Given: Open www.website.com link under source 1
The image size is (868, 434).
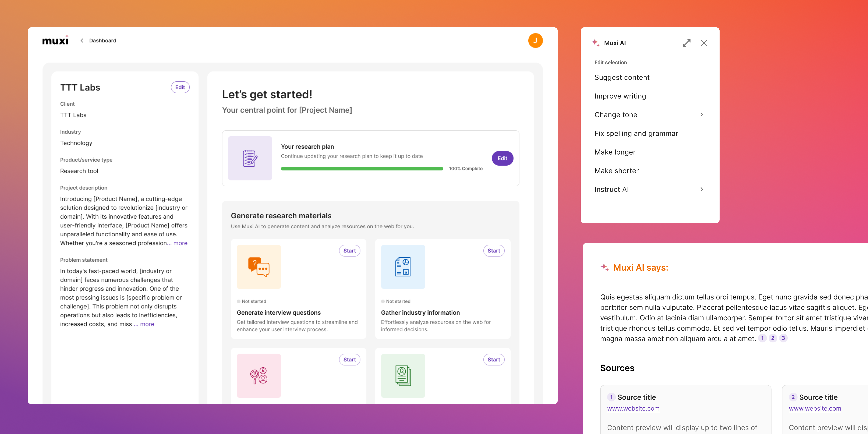Looking at the screenshot, I should (x=633, y=408).
